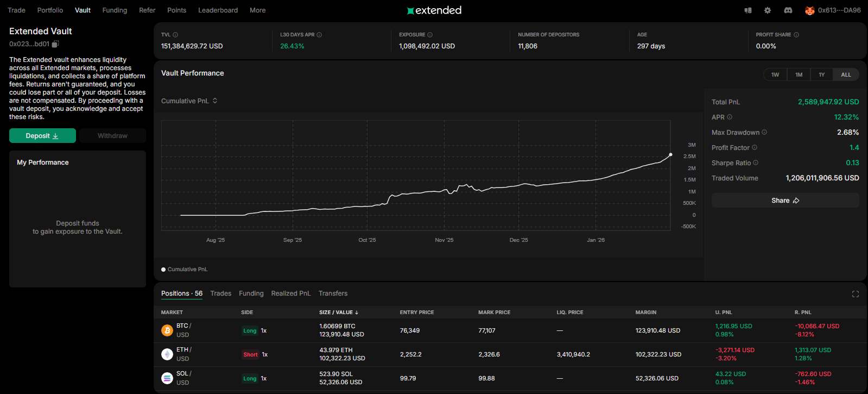
Task: Click the Profit Share info icon
Action: coord(796,35)
